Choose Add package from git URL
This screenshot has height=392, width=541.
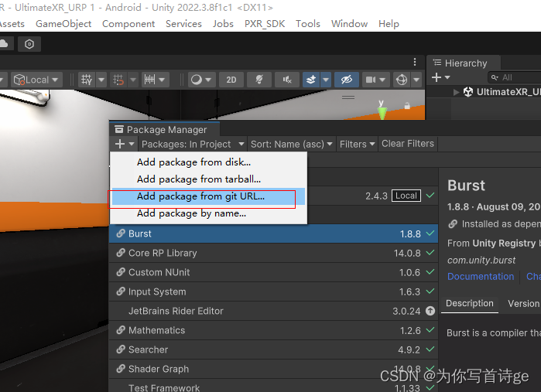pyautogui.click(x=208, y=196)
